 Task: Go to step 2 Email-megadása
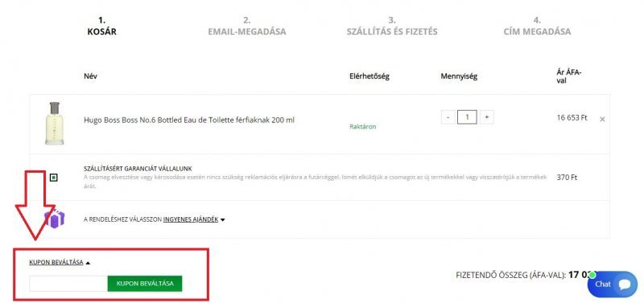tap(247, 27)
